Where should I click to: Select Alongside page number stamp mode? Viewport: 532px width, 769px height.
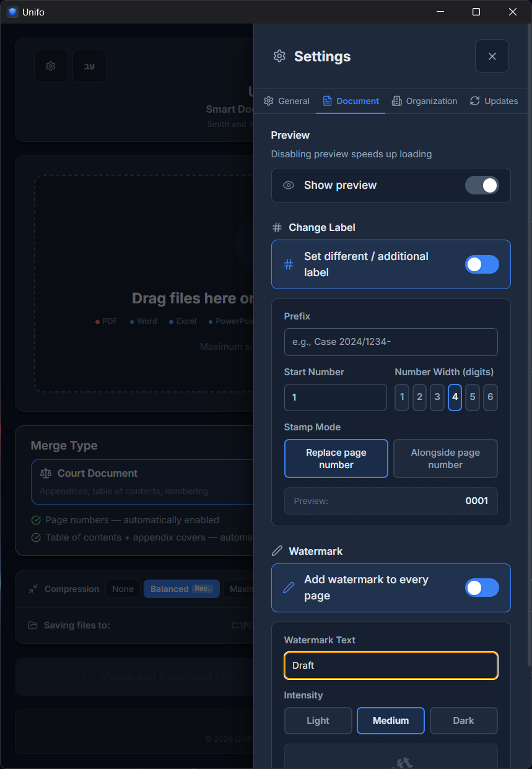[445, 458]
